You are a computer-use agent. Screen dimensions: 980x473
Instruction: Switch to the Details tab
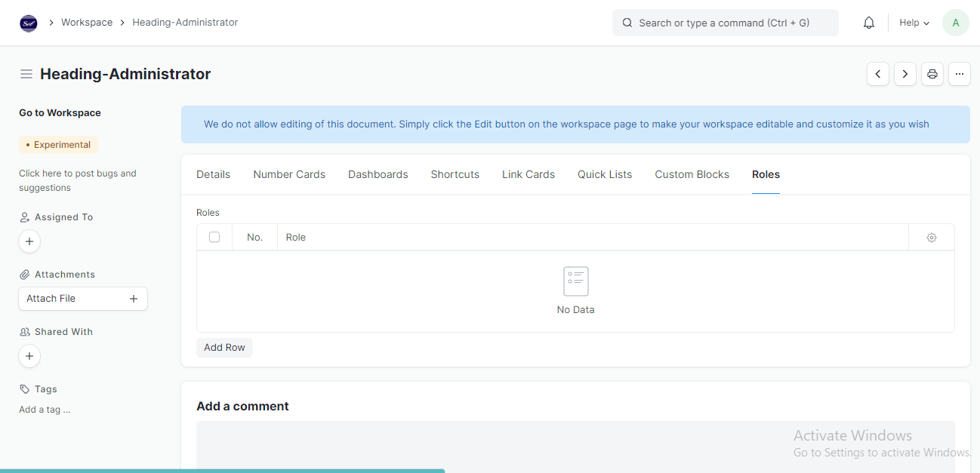click(214, 174)
